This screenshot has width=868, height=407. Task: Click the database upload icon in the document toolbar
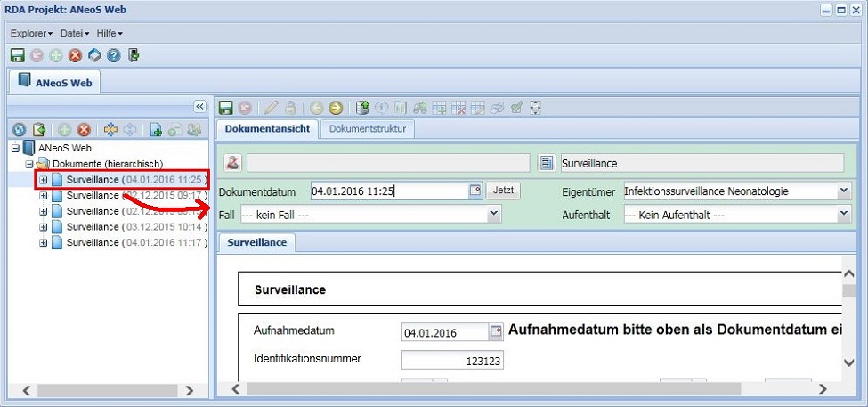(362, 108)
